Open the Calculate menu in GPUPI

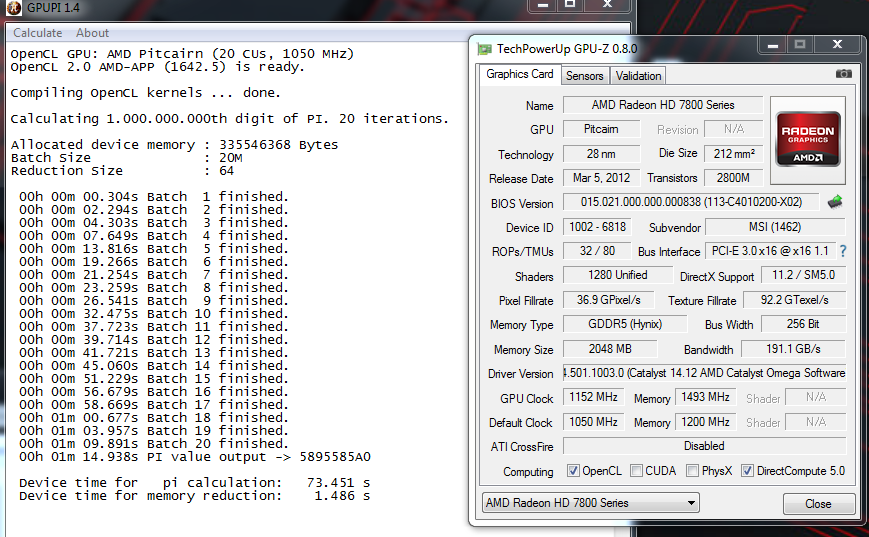coord(37,33)
